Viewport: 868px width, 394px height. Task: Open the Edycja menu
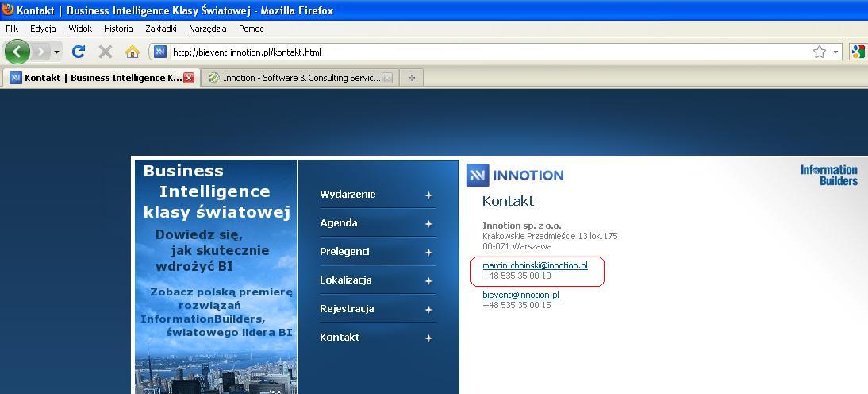(x=43, y=29)
